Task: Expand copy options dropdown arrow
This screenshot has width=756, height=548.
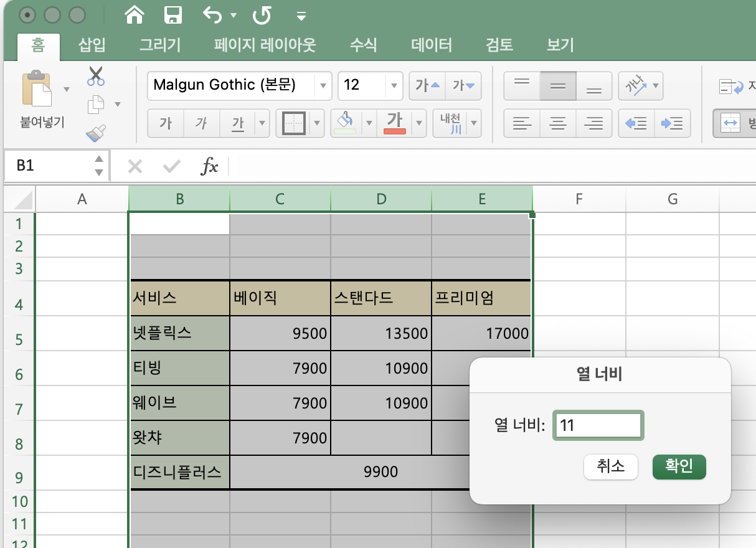Action: pos(117,104)
